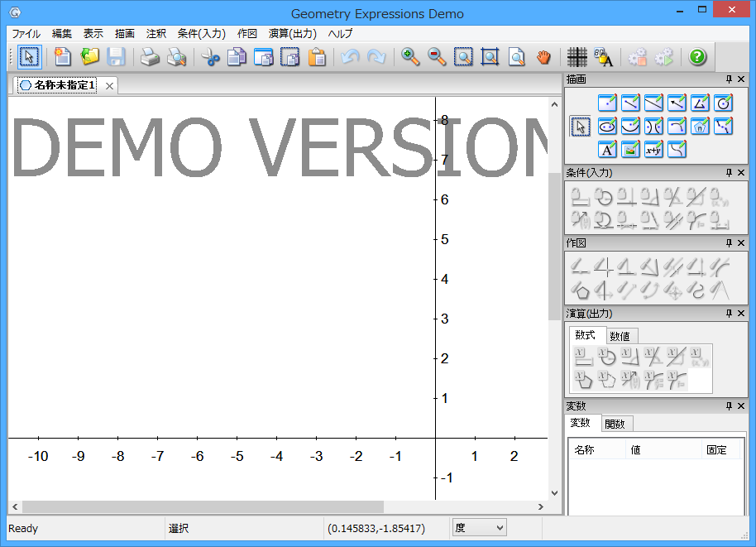
Task: Toggle auto-hide pin on 変数 panel
Action: [x=729, y=406]
